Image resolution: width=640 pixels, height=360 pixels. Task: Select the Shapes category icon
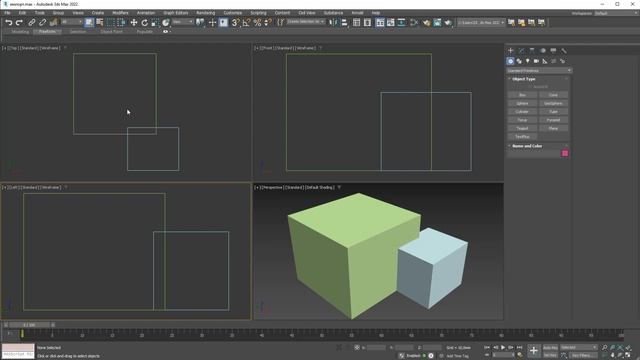519,61
